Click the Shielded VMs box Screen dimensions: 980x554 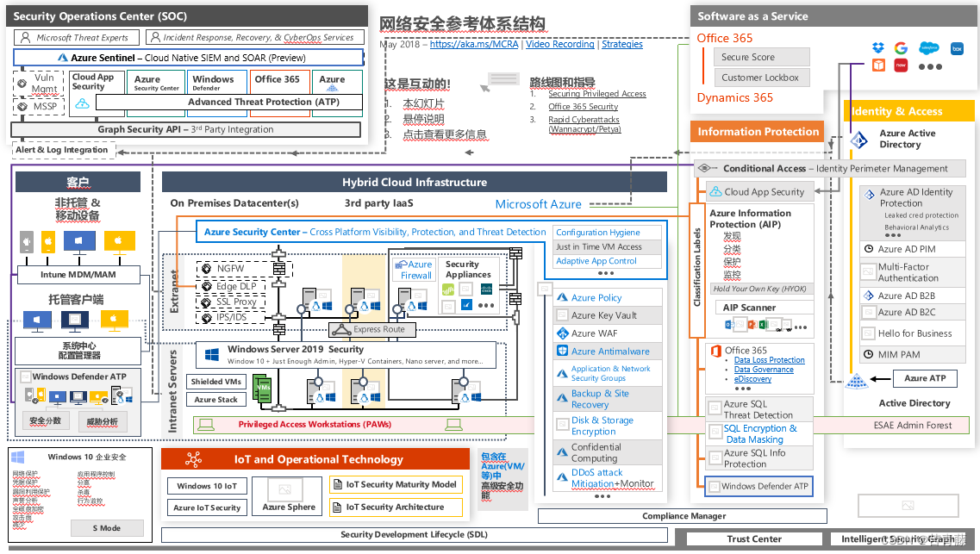click(216, 382)
